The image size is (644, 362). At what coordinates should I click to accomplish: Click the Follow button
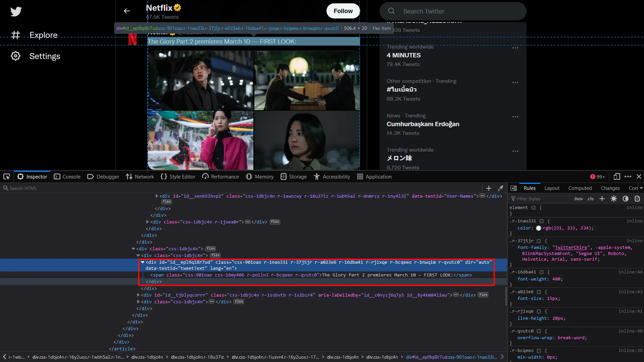point(343,11)
